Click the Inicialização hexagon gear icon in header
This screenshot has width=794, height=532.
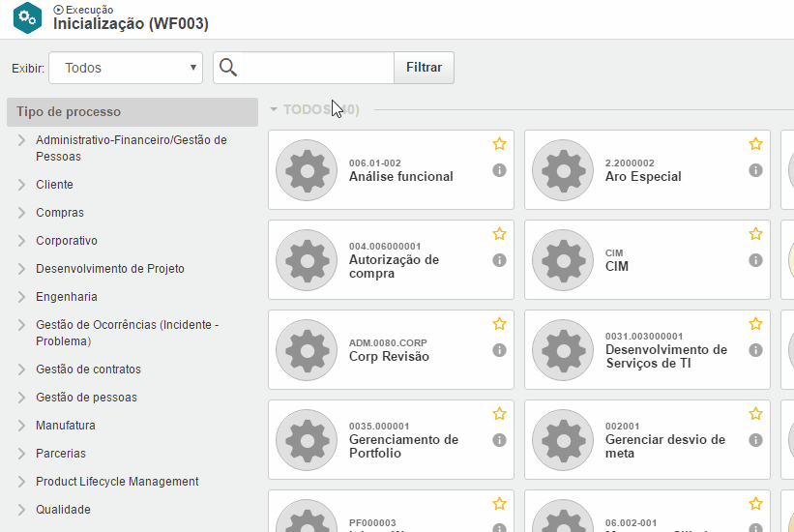click(x=28, y=16)
